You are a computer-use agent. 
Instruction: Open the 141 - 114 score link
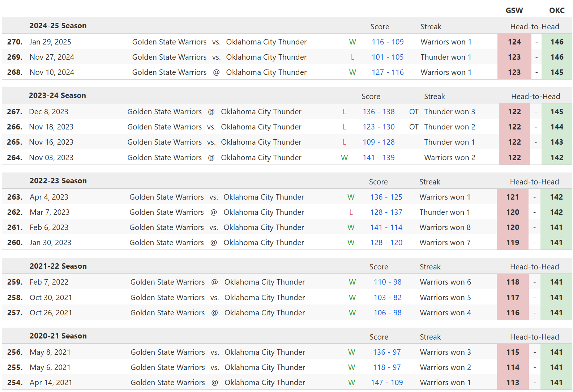coord(386,227)
